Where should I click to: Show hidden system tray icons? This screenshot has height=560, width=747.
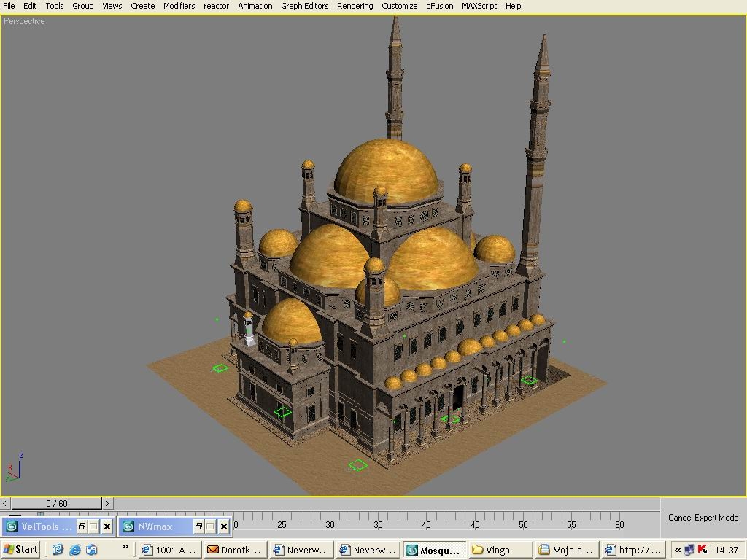click(677, 550)
